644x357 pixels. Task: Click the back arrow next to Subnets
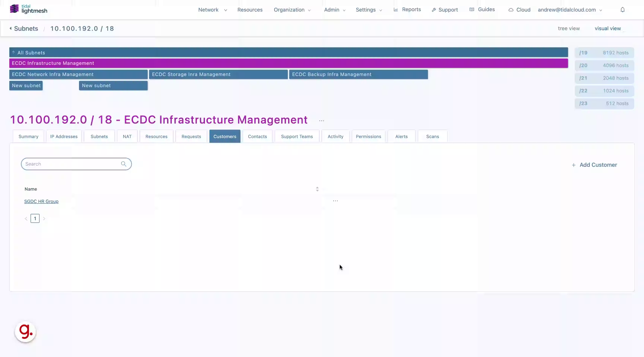pyautogui.click(x=10, y=29)
